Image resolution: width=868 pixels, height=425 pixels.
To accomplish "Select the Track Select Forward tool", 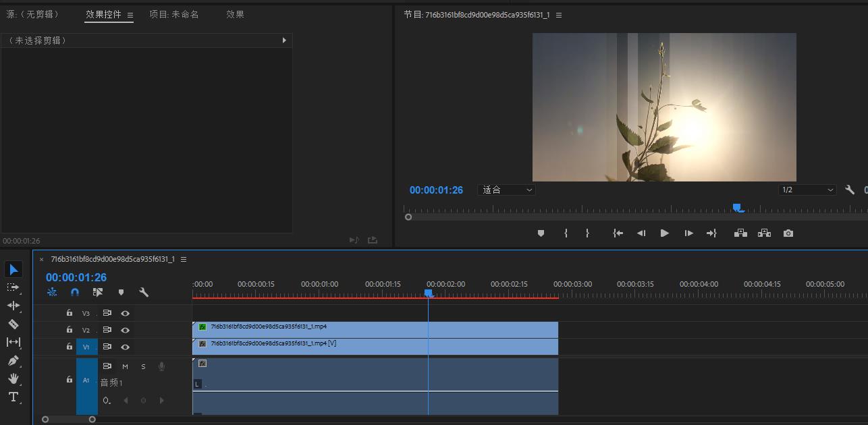I will point(13,287).
